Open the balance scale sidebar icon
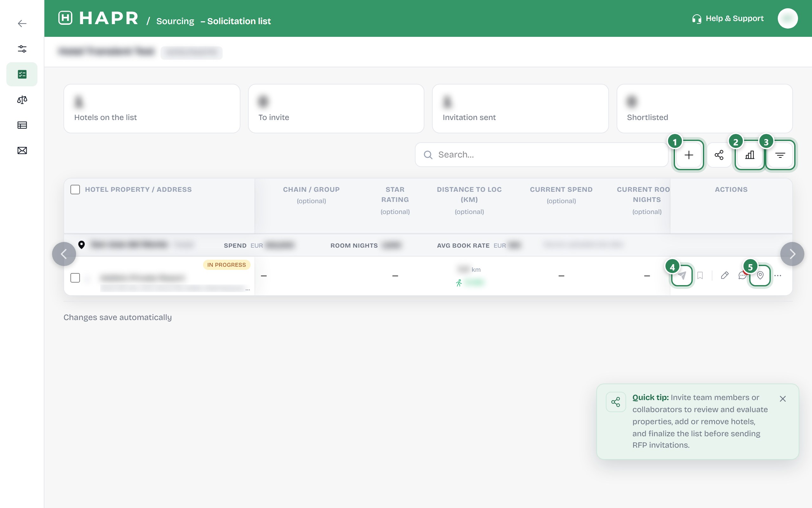 tap(22, 100)
